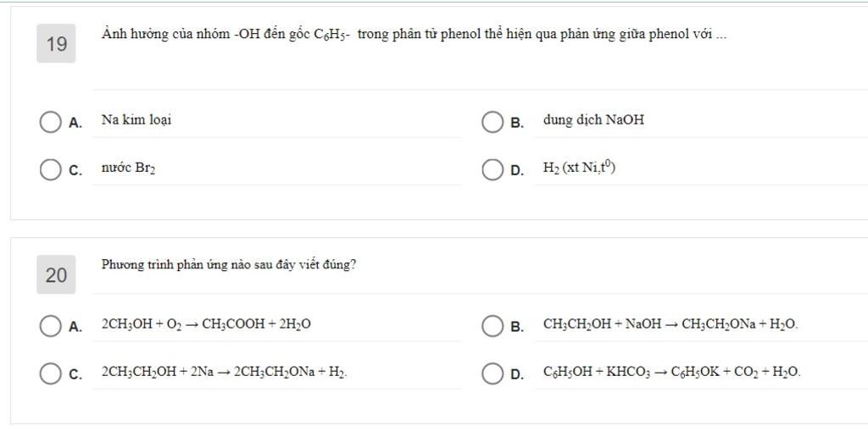This screenshot has height=431, width=868.
Task: Pick the C6H5OH + KHCO3 equation answer
Action: click(x=671, y=372)
